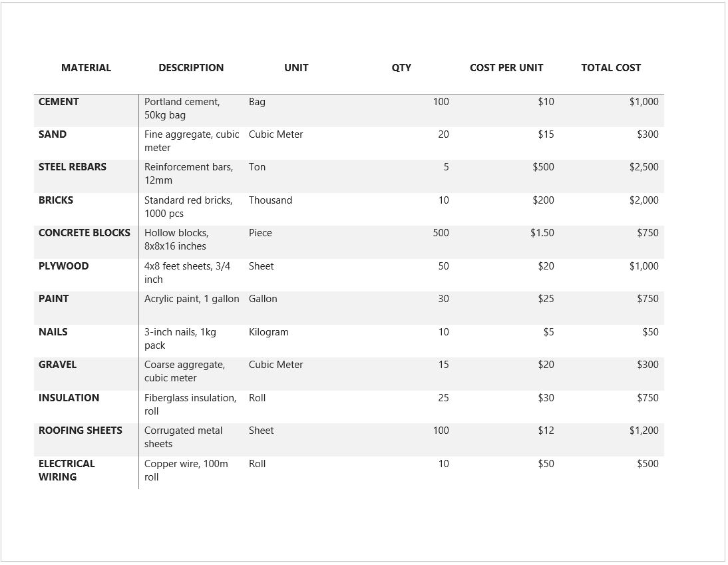This screenshot has width=728, height=565.
Task: Select the TOTAL COST header
Action: (x=611, y=68)
